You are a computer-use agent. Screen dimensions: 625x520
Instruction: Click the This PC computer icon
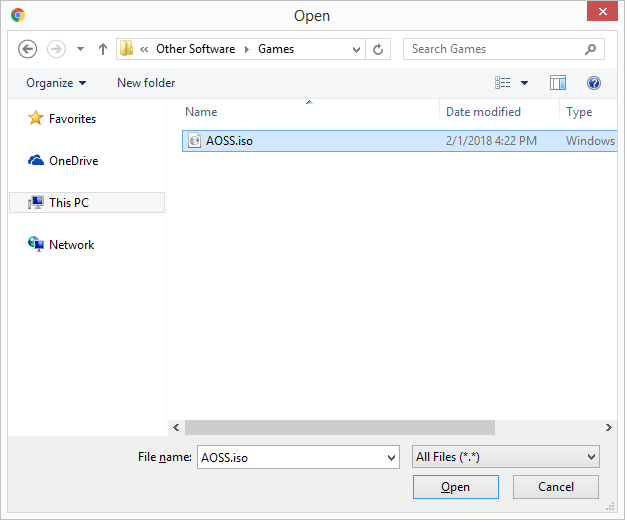(x=35, y=202)
